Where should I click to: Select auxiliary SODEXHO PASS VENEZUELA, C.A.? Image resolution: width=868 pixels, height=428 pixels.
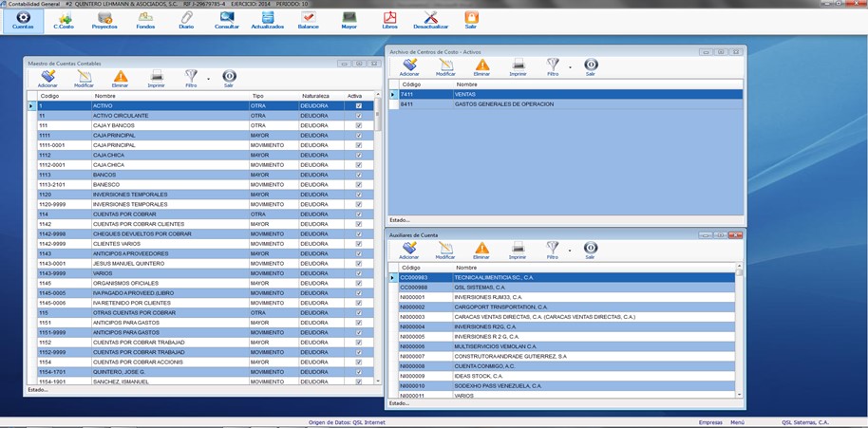[562, 386]
